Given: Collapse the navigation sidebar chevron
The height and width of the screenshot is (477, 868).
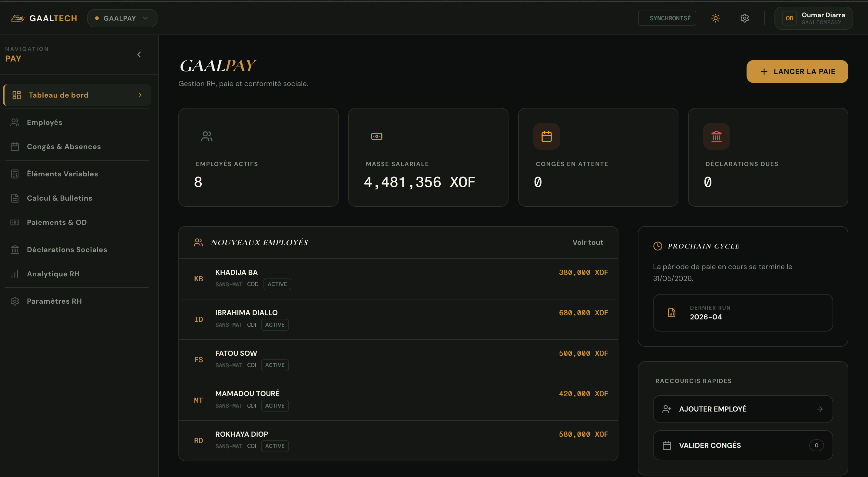Looking at the screenshot, I should tap(139, 55).
